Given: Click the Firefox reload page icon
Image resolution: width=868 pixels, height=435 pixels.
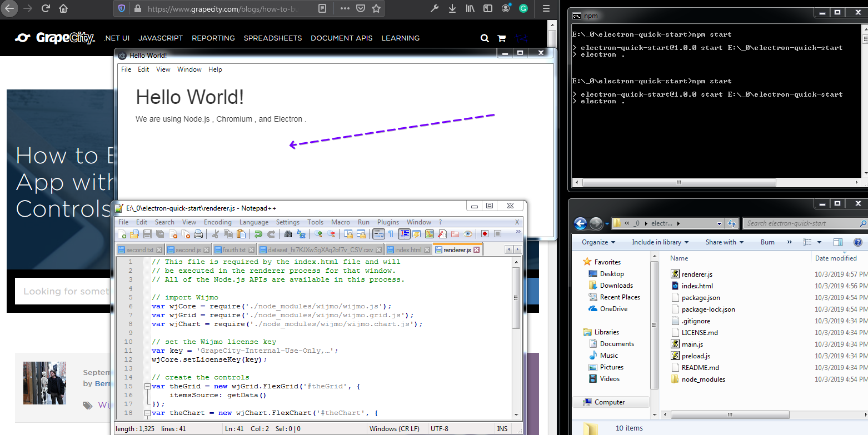Looking at the screenshot, I should point(46,8).
